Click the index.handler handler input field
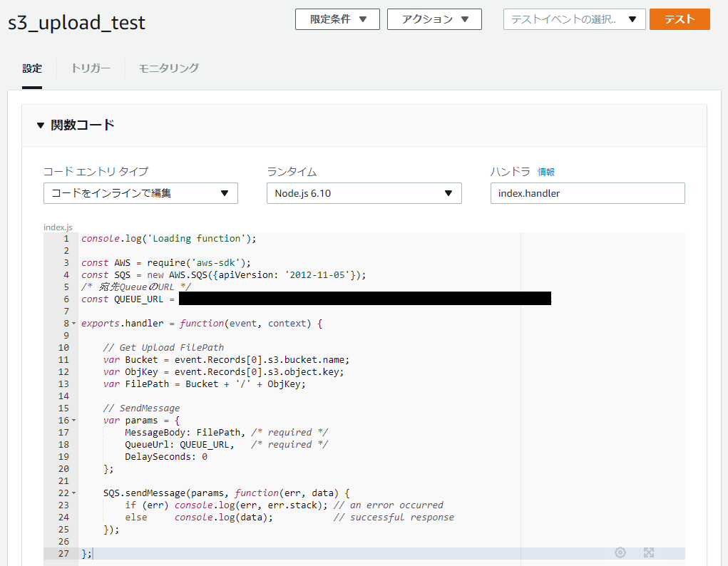The width and height of the screenshot is (728, 566). (x=587, y=193)
